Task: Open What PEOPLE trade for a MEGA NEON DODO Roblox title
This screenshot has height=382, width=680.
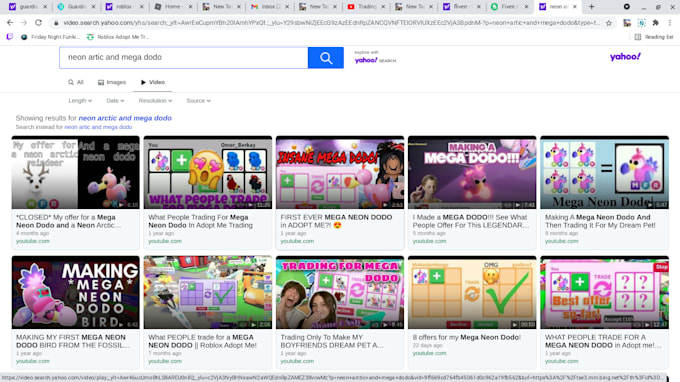Action: 203,341
